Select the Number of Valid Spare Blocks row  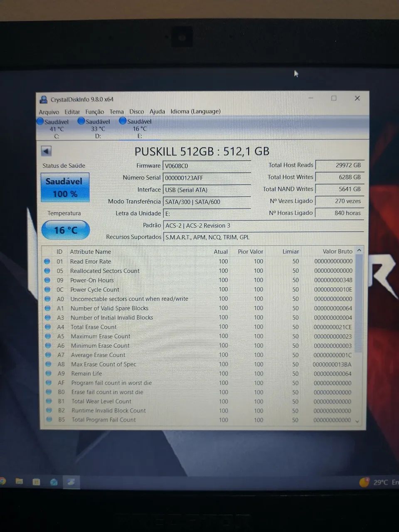(198, 308)
